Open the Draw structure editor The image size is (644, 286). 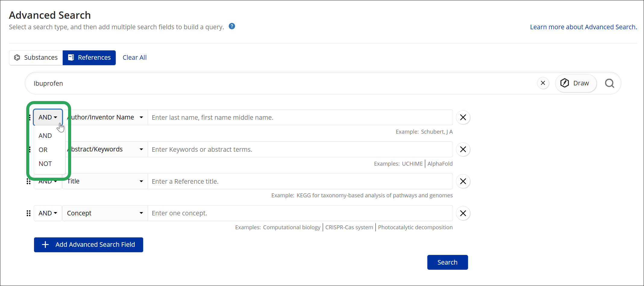[x=575, y=83]
